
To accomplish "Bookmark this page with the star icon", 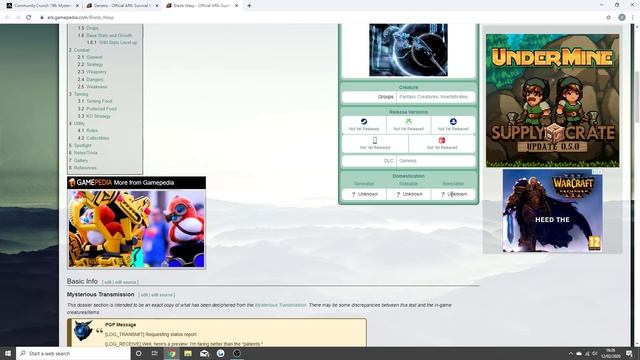I will 609,18.
